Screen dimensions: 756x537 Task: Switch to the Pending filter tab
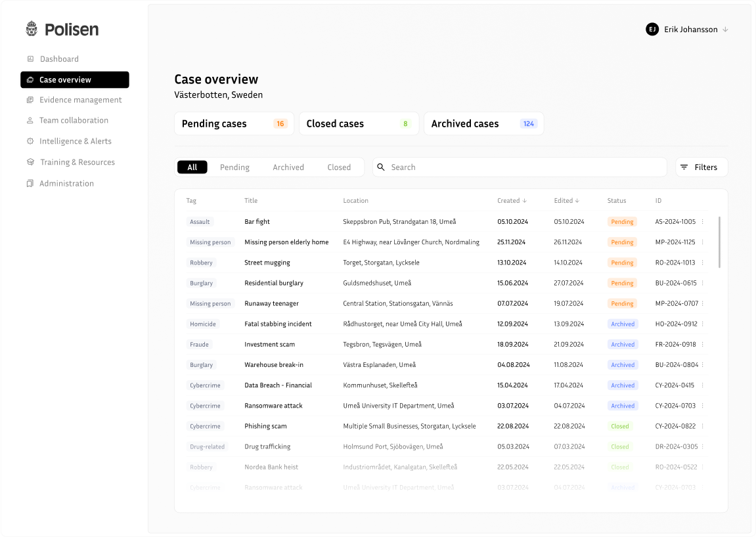click(x=234, y=167)
